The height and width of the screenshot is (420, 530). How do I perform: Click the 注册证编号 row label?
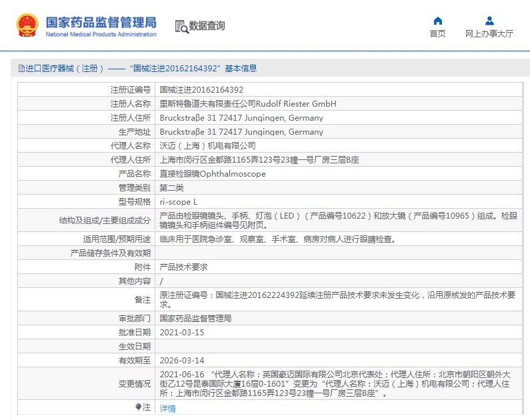pyautogui.click(x=131, y=90)
